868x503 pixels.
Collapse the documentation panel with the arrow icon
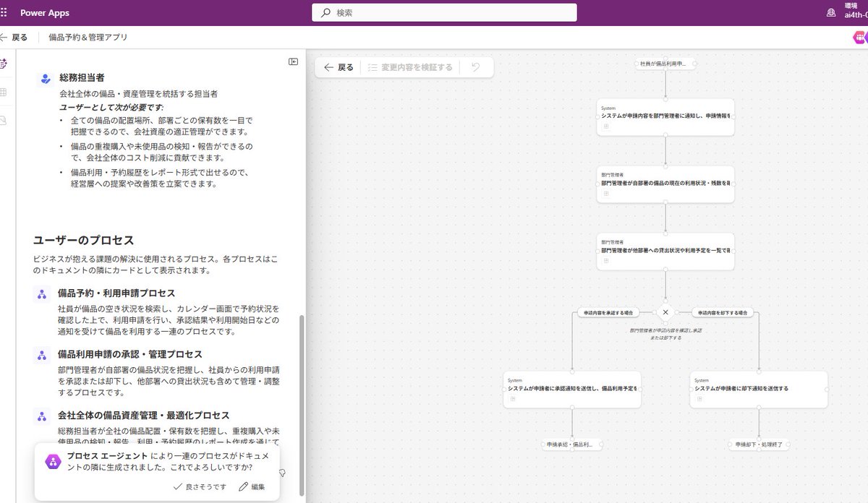(293, 62)
